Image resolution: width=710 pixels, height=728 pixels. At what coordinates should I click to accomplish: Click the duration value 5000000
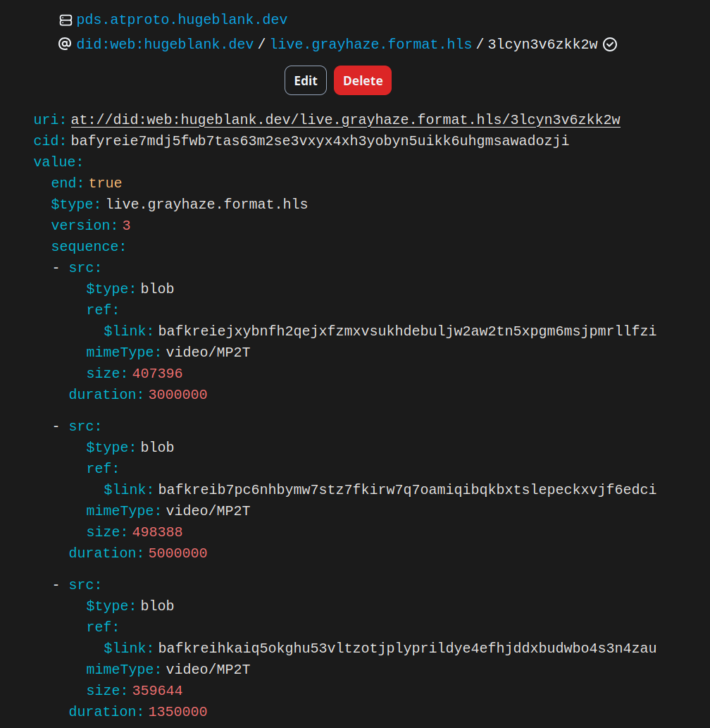pos(177,553)
